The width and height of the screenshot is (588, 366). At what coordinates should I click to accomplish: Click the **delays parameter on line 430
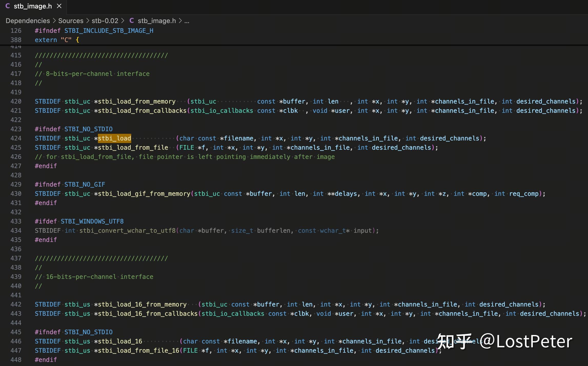(342, 194)
